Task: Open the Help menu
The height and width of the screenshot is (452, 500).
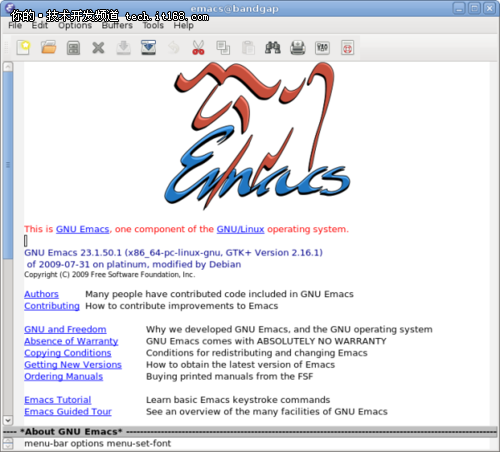Action: (x=183, y=26)
